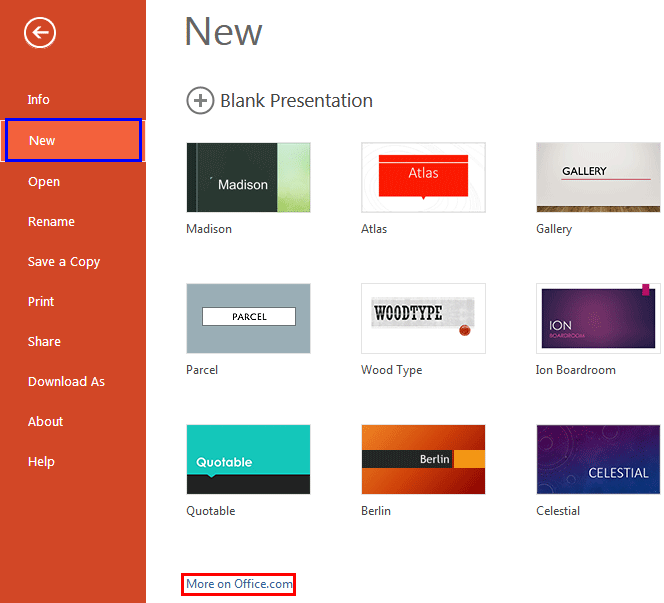Open the Help menu item

click(41, 461)
